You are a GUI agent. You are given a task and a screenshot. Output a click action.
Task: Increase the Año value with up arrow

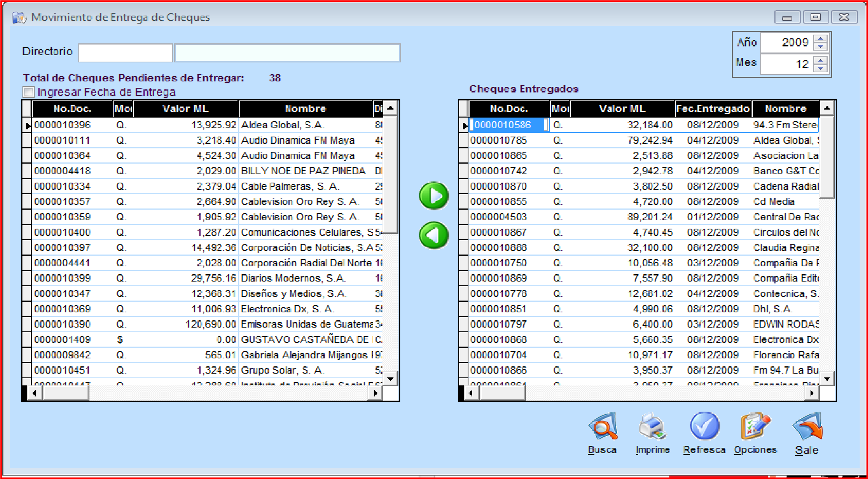[820, 39]
